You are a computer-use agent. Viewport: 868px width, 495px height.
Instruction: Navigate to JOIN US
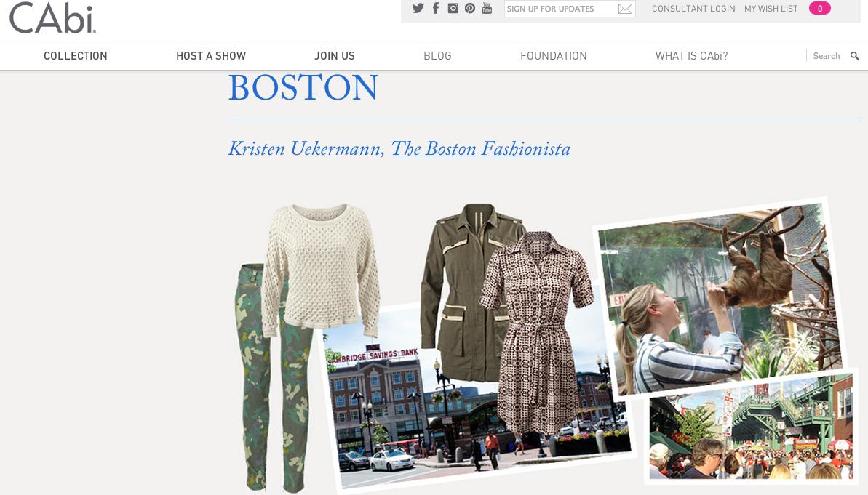335,55
